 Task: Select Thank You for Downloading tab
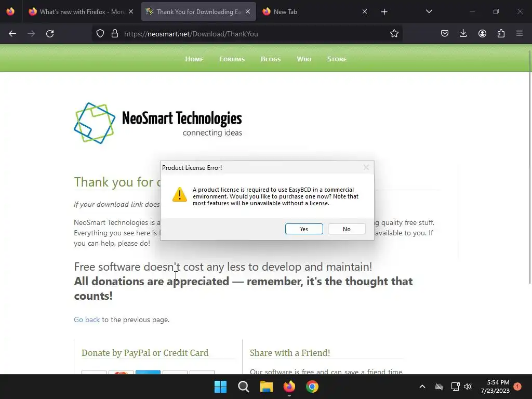(198, 11)
